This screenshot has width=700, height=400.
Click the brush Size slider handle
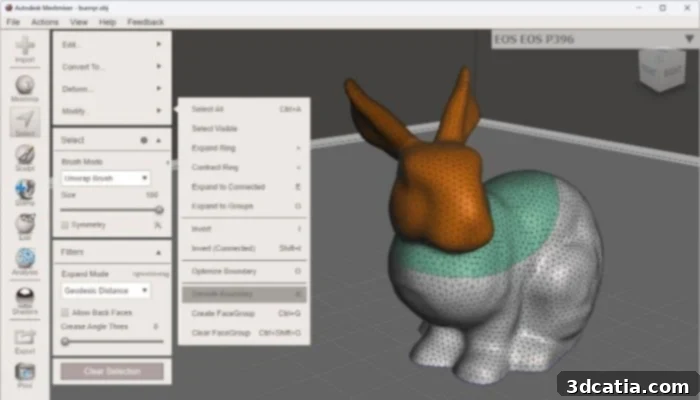point(159,209)
